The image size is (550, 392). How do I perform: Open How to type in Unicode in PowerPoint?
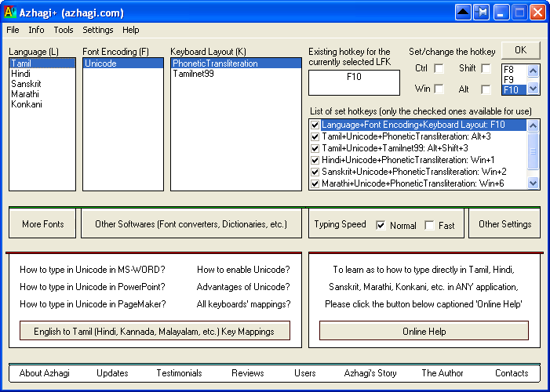point(93,287)
